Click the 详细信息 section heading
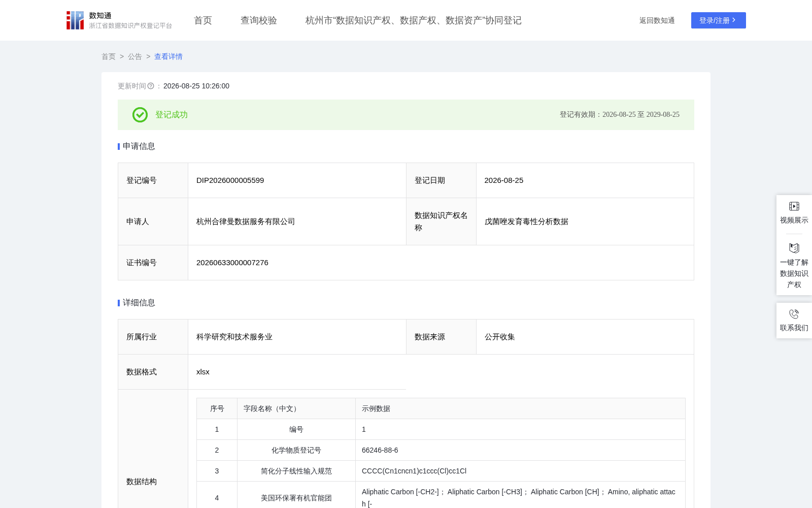 139,303
